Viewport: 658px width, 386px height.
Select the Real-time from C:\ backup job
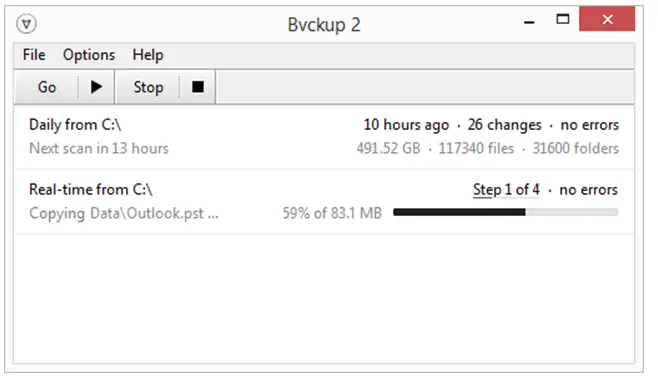[324, 202]
